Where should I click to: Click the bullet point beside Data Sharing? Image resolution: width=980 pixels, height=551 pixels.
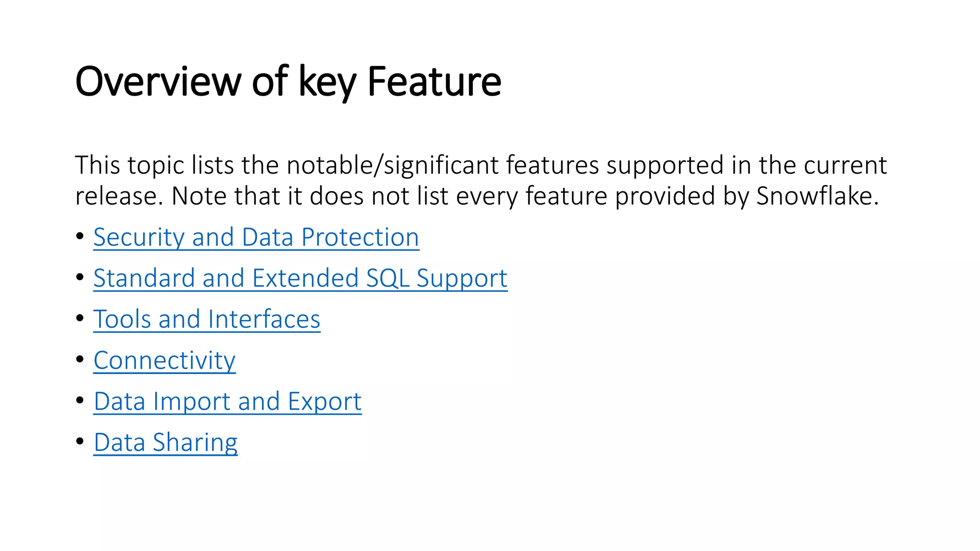[x=80, y=441]
